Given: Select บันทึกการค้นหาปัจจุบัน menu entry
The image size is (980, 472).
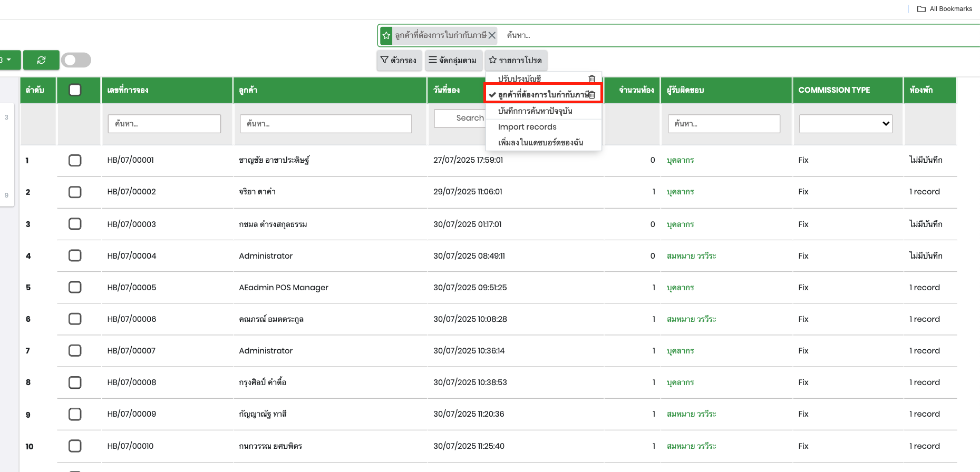Looking at the screenshot, I should [x=535, y=111].
